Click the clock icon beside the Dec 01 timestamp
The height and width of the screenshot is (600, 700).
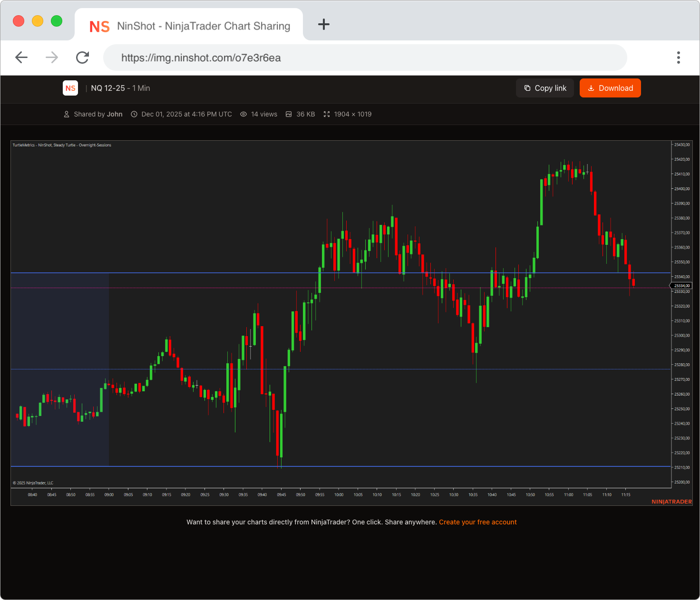[134, 114]
